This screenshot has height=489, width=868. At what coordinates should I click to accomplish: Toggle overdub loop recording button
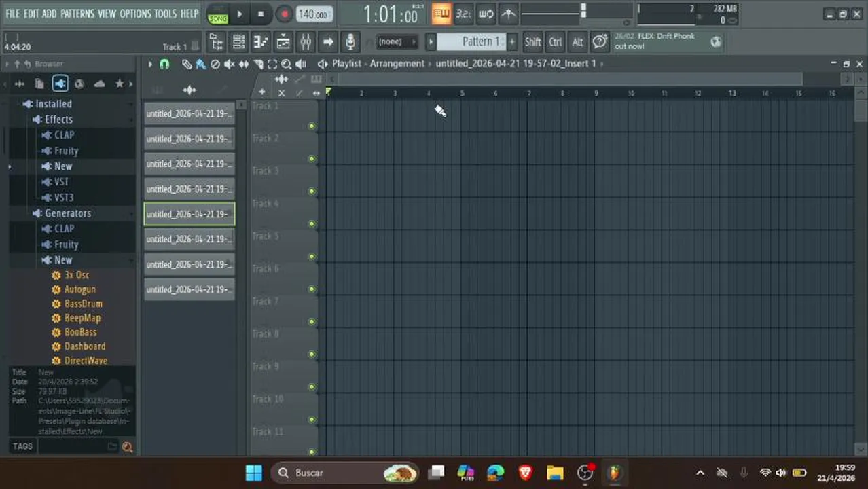[486, 14]
